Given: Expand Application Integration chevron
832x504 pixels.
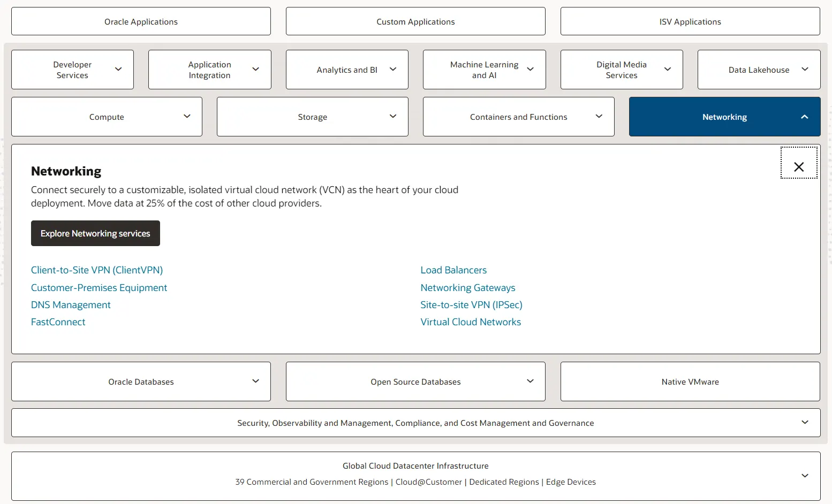Looking at the screenshot, I should click(255, 69).
